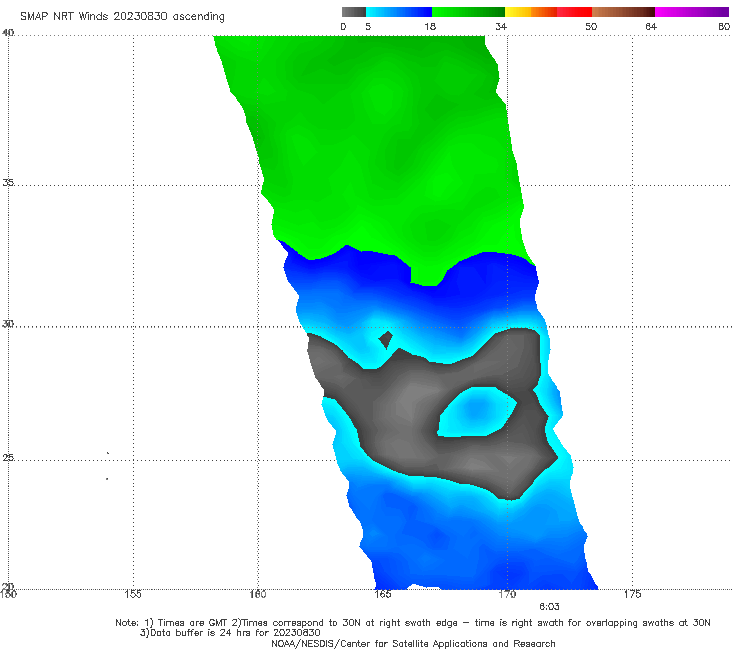Screen dimensions: 740x650
Task: Click the red segment before 50 on the color bar
Action: [x=574, y=12]
